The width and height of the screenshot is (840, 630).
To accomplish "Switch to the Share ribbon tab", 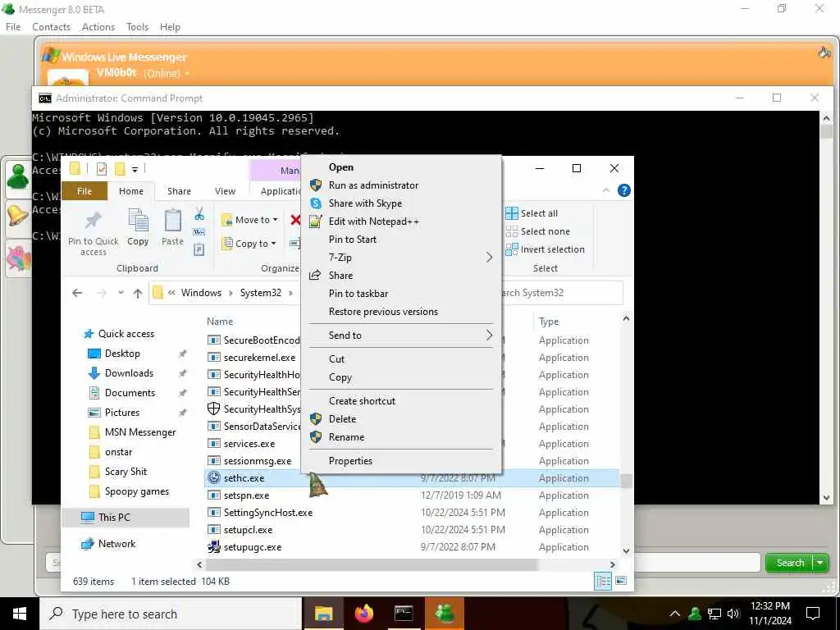I will [179, 191].
